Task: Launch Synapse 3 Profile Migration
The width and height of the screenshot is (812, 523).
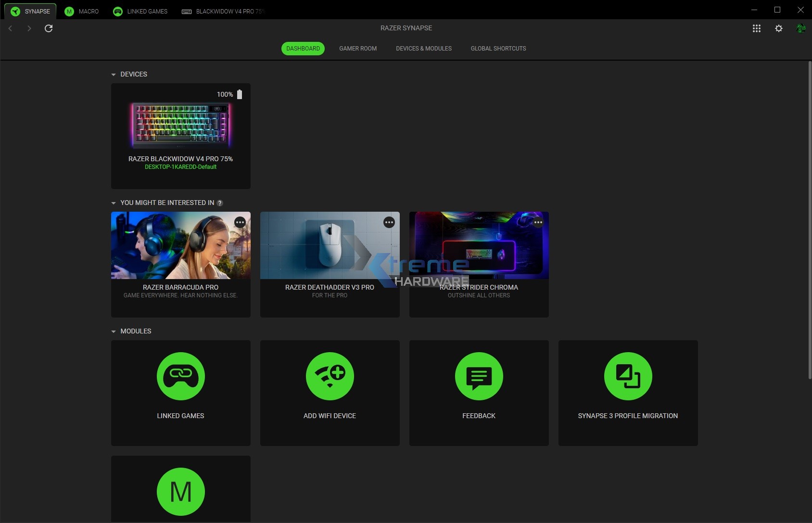Action: (628, 393)
